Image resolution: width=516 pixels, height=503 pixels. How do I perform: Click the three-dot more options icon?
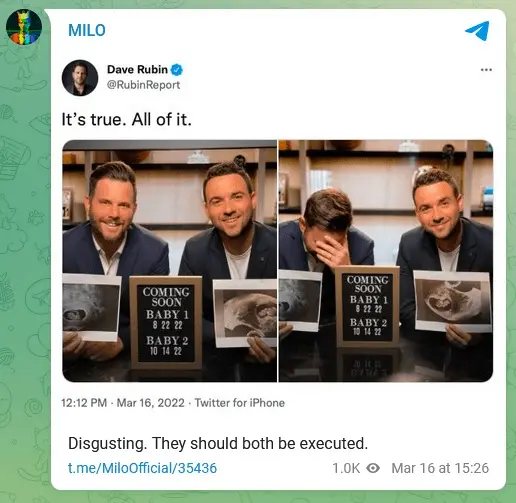point(486,70)
